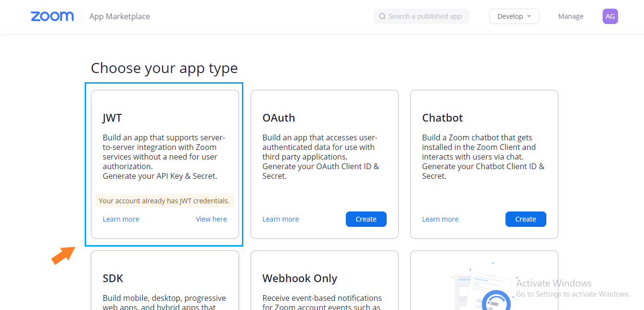This screenshot has width=644, height=310.
Task: Create an OAuth app
Action: (366, 219)
